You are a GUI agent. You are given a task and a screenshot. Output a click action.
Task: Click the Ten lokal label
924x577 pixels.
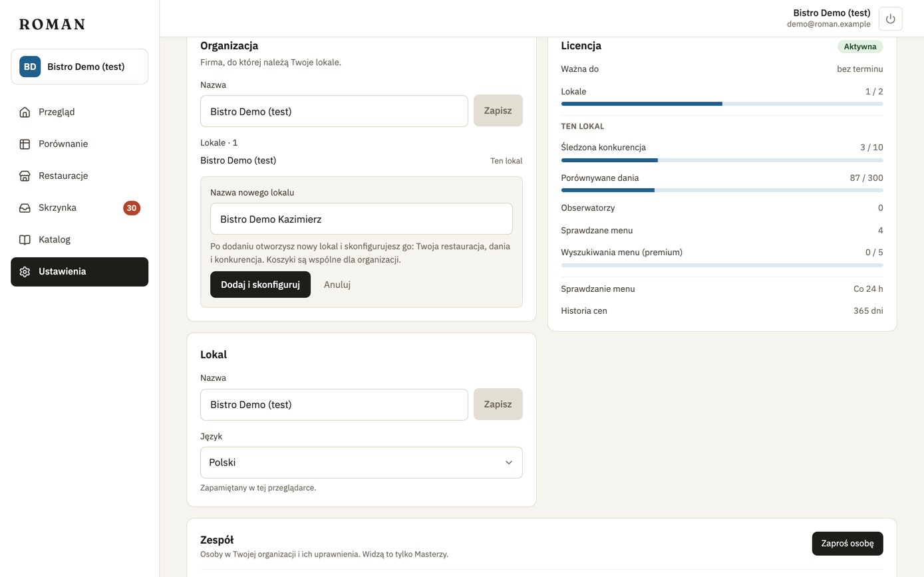[506, 161]
